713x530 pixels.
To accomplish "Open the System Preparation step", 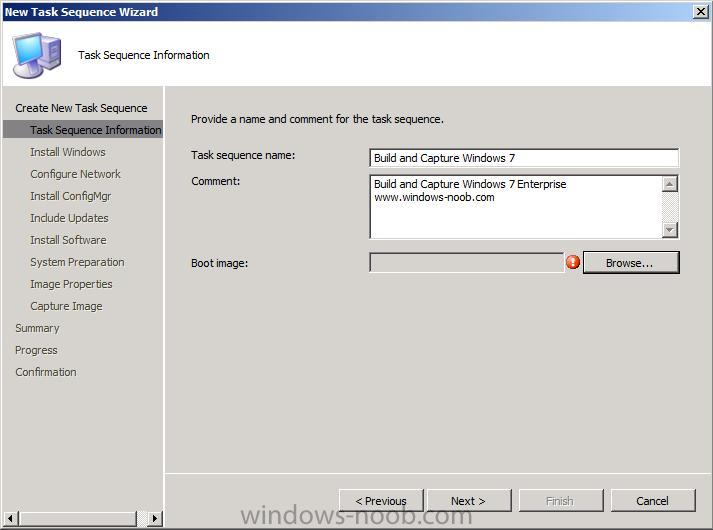I will coord(77,262).
